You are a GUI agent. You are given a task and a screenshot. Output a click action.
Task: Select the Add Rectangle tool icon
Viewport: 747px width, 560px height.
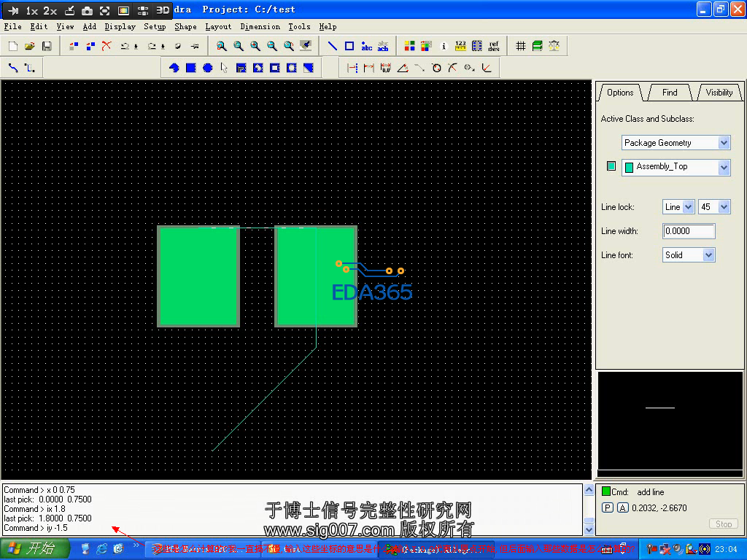(349, 46)
